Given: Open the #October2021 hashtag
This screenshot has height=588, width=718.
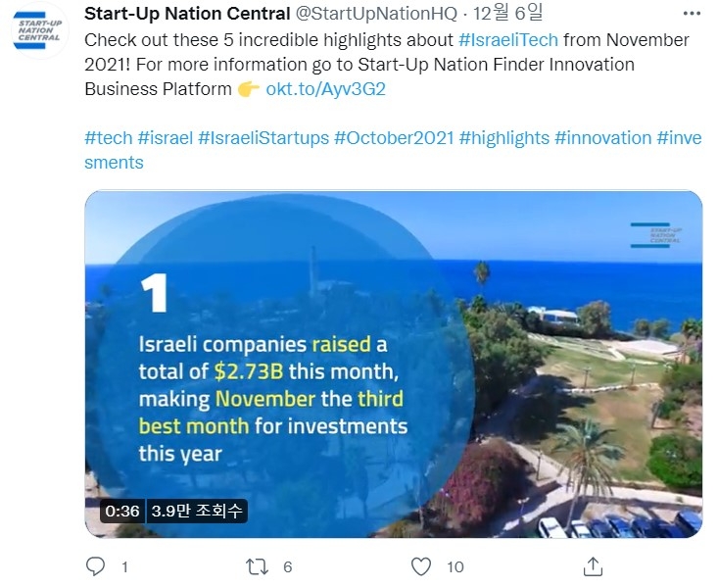Looking at the screenshot, I should pyautogui.click(x=394, y=138).
